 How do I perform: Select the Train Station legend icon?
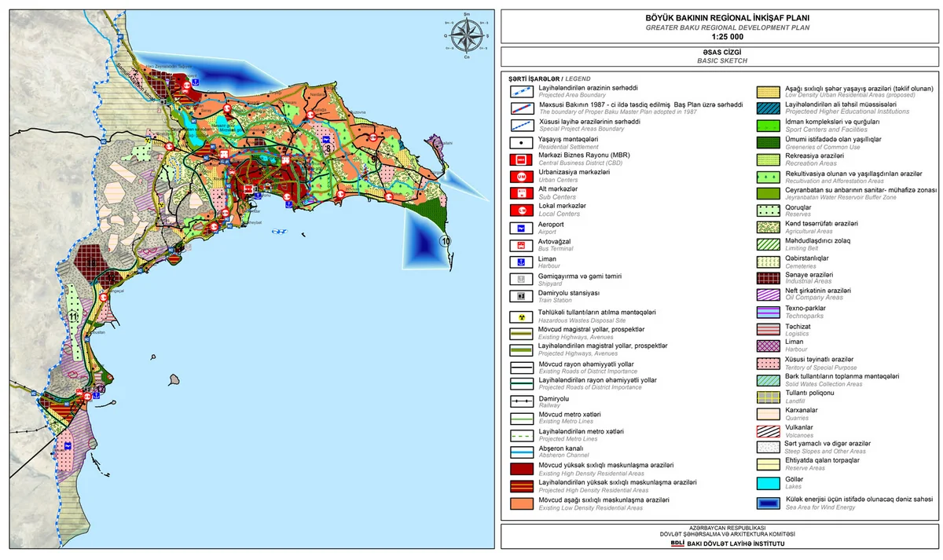(x=521, y=296)
